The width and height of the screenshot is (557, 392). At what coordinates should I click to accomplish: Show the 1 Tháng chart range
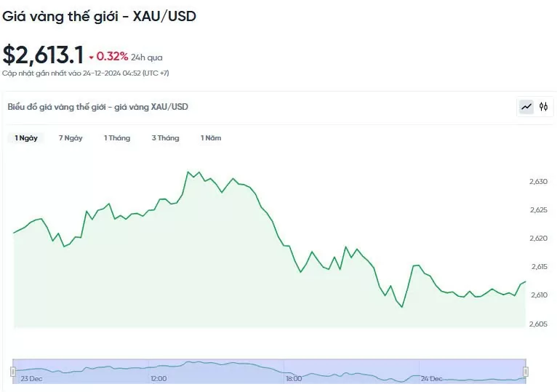click(x=117, y=138)
